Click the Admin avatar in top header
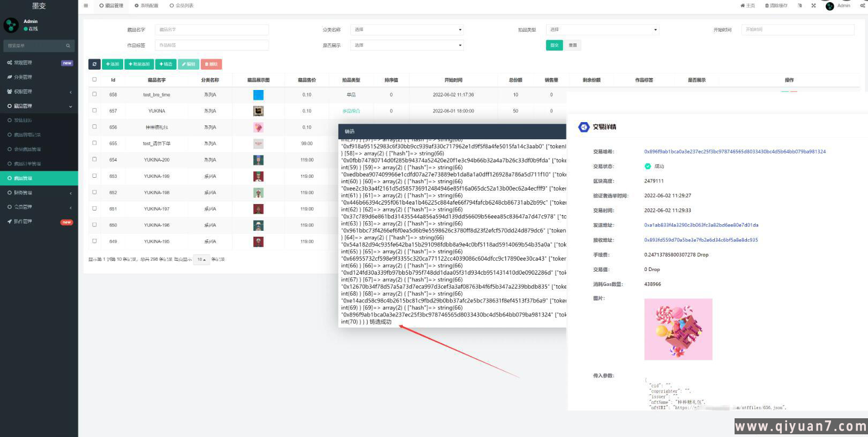Viewport: 868px width, 437px height. click(830, 6)
